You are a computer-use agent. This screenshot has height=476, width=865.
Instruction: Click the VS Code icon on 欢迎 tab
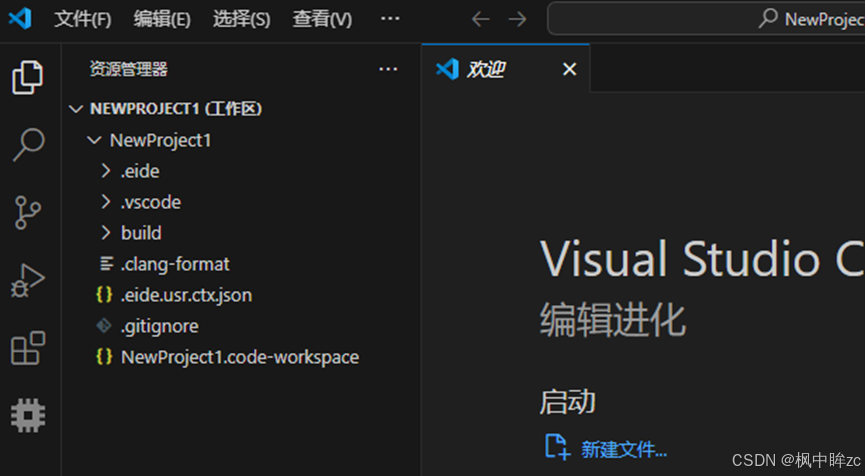coord(447,69)
